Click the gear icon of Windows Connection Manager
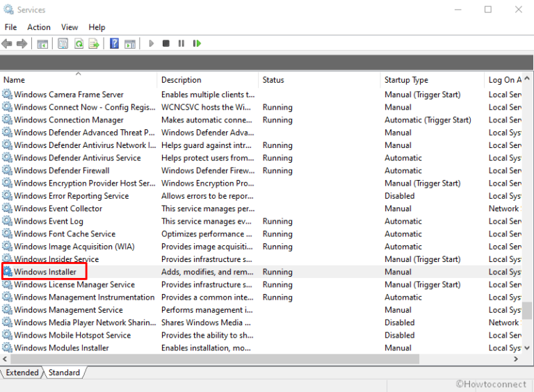This screenshot has width=534, height=392. 8,120
